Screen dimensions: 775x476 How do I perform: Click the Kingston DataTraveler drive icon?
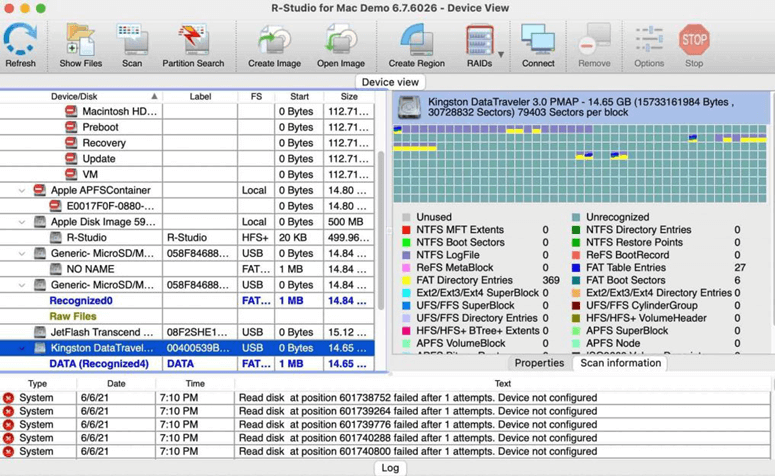[x=40, y=348]
